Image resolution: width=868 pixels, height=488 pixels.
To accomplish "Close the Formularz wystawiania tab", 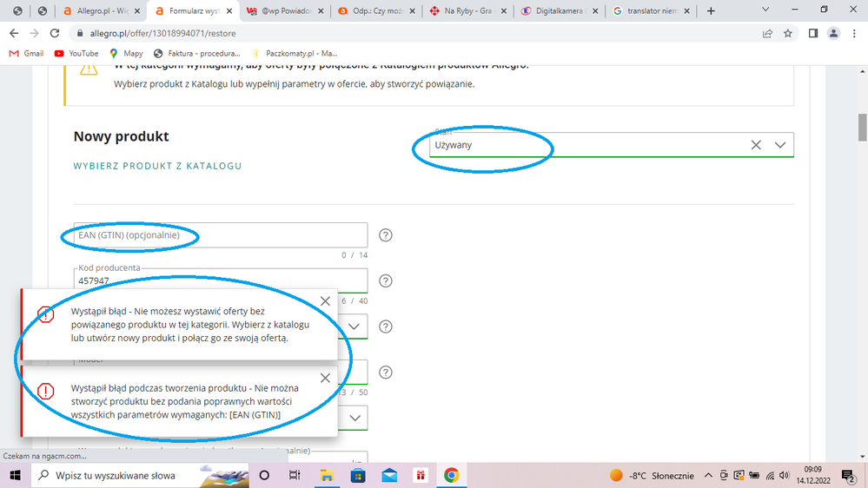I will click(229, 10).
